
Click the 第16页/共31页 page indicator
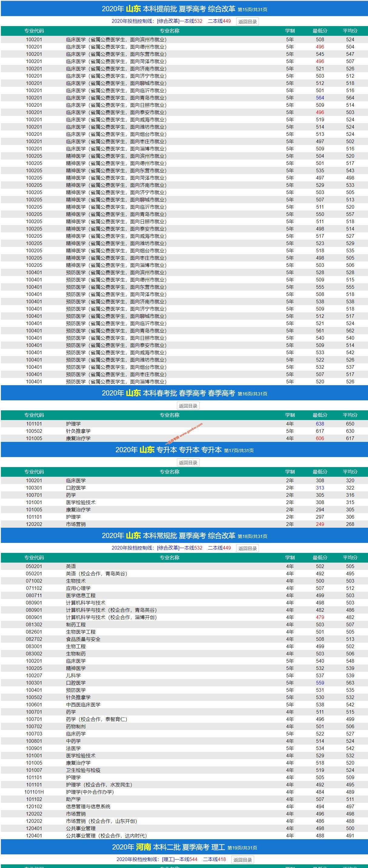tap(253, 394)
